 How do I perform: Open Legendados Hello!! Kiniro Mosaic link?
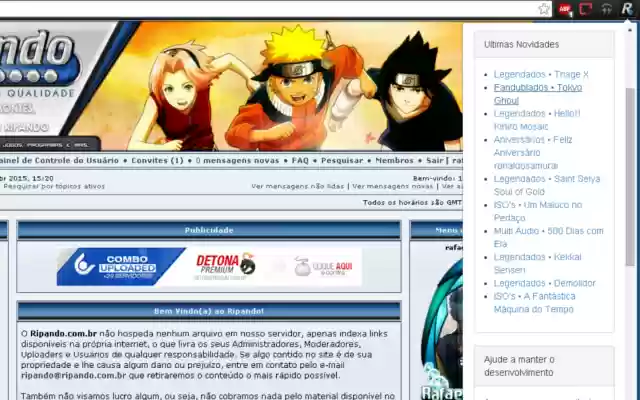click(x=537, y=120)
